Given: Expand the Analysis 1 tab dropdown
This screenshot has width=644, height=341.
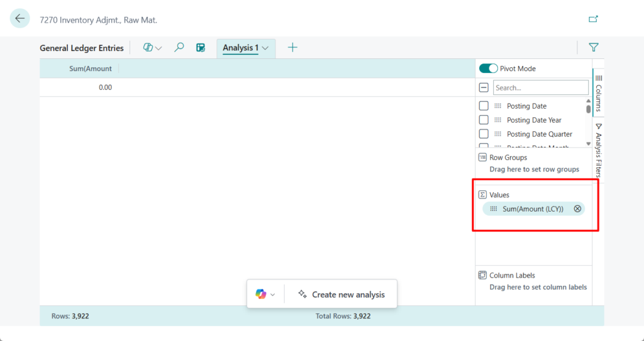Looking at the screenshot, I should click(265, 48).
